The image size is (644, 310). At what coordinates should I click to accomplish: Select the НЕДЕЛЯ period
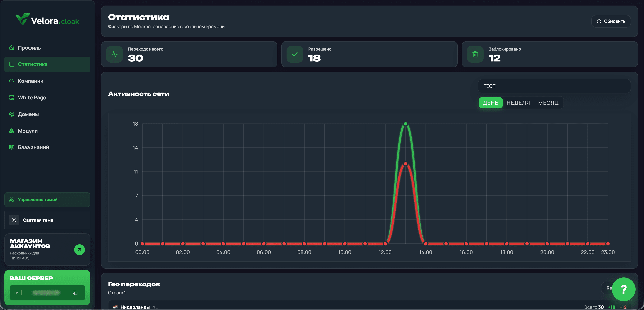pyautogui.click(x=518, y=103)
